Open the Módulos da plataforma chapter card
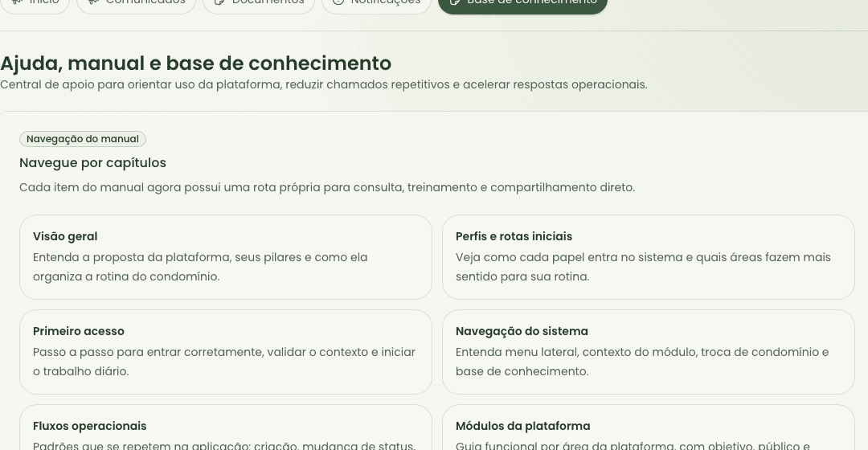This screenshot has height=450, width=868. point(649,427)
